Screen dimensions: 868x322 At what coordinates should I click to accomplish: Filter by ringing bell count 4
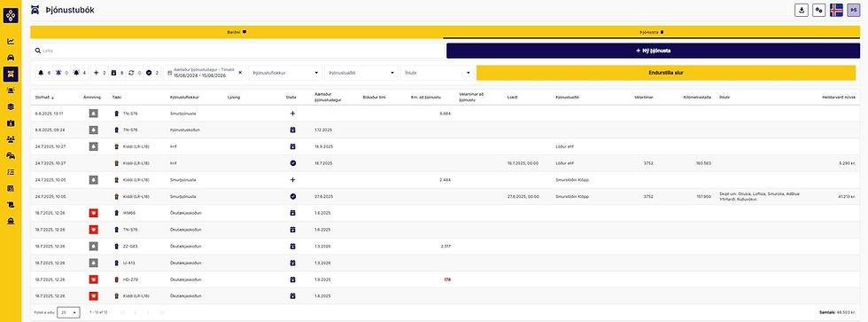point(79,73)
